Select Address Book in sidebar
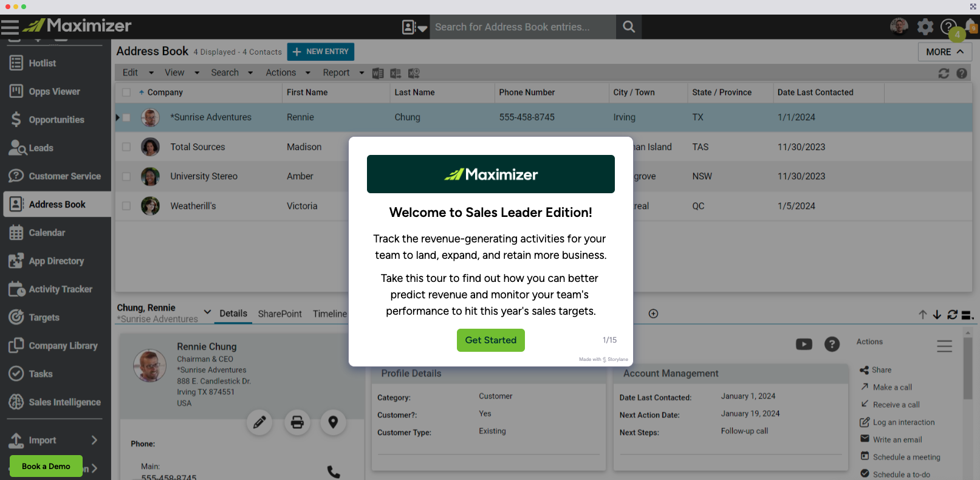This screenshot has width=980, height=480. click(57, 204)
